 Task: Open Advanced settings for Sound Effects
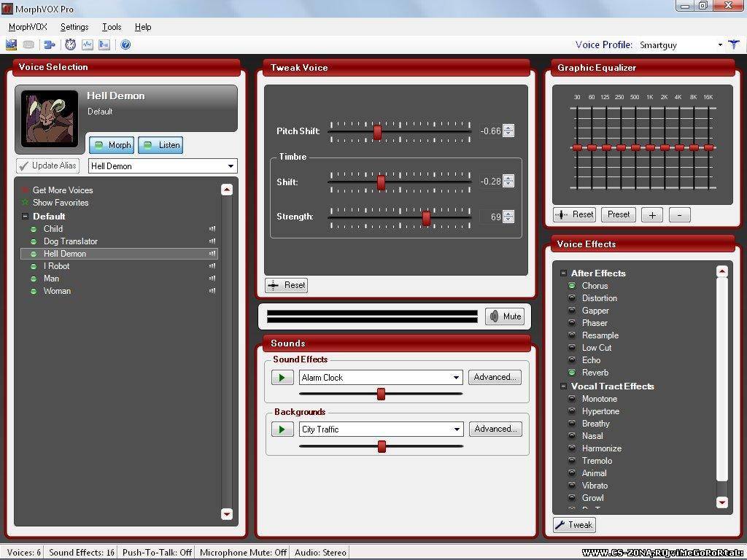tap(495, 377)
